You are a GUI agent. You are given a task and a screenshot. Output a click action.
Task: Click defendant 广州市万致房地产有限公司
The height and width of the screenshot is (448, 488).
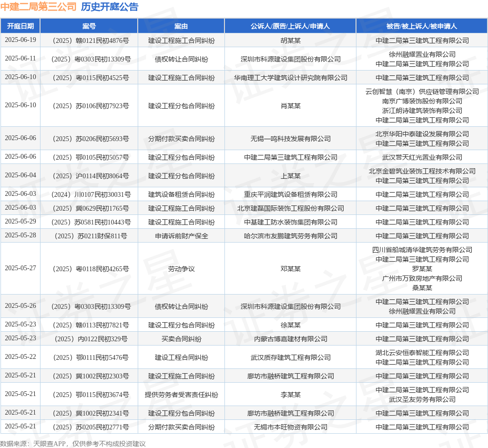click(422, 278)
